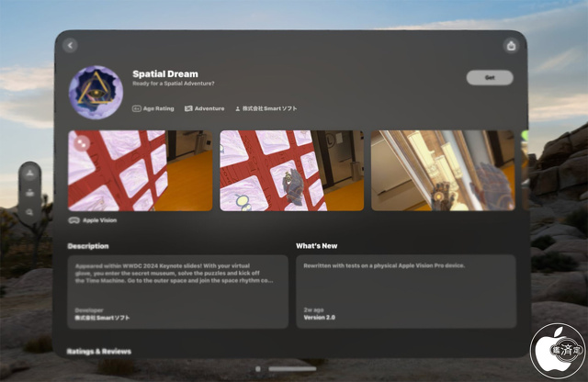Open the Arcade tab in the side bar
Screen dimensions: 588x382
pyautogui.click(x=29, y=193)
